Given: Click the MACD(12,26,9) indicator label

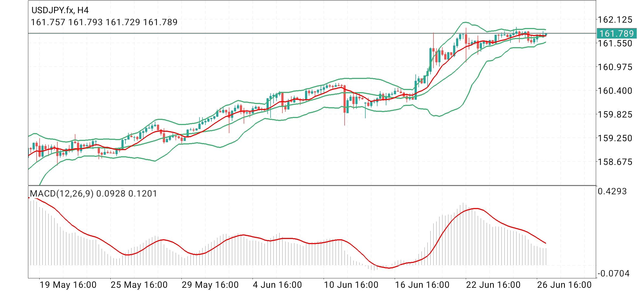Looking at the screenshot, I should (62, 193).
